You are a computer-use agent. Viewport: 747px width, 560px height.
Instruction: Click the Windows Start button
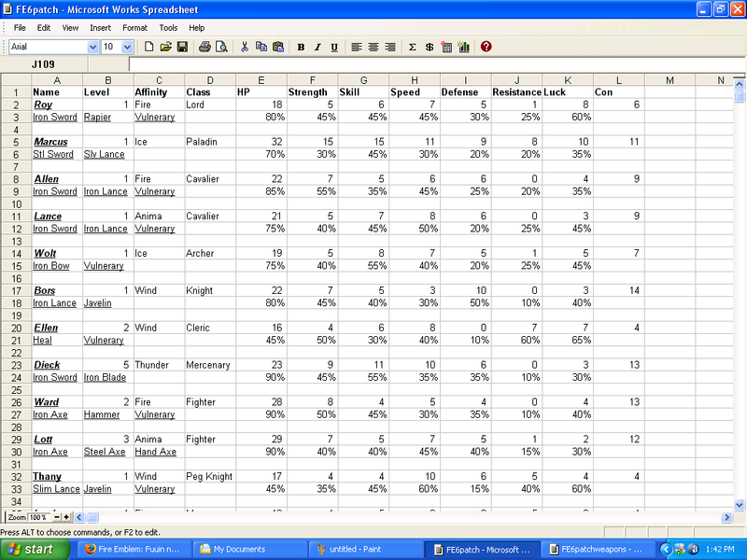click(x=33, y=550)
